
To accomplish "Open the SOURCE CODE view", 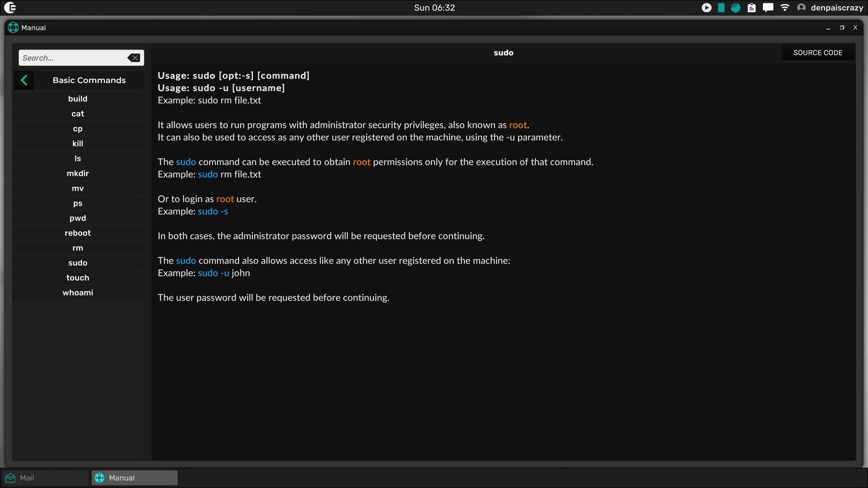I will [x=817, y=53].
